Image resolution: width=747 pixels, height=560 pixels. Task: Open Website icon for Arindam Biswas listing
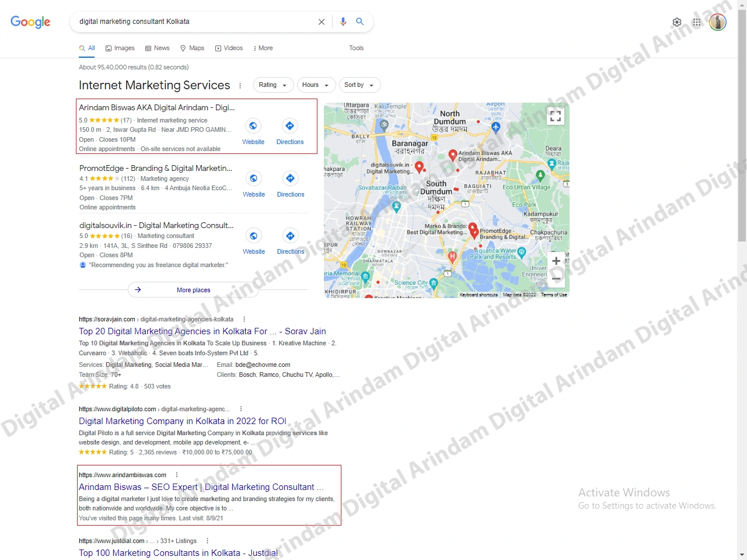pos(253,125)
